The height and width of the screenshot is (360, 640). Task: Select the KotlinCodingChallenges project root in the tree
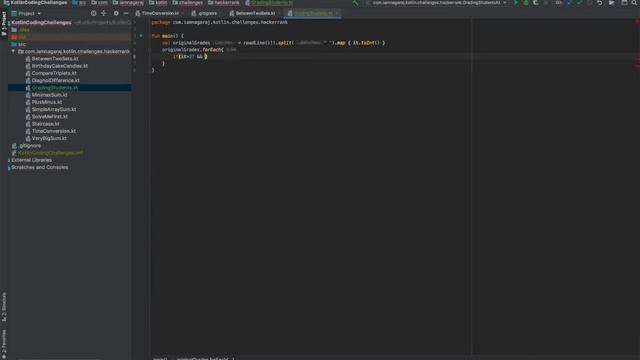point(41,22)
